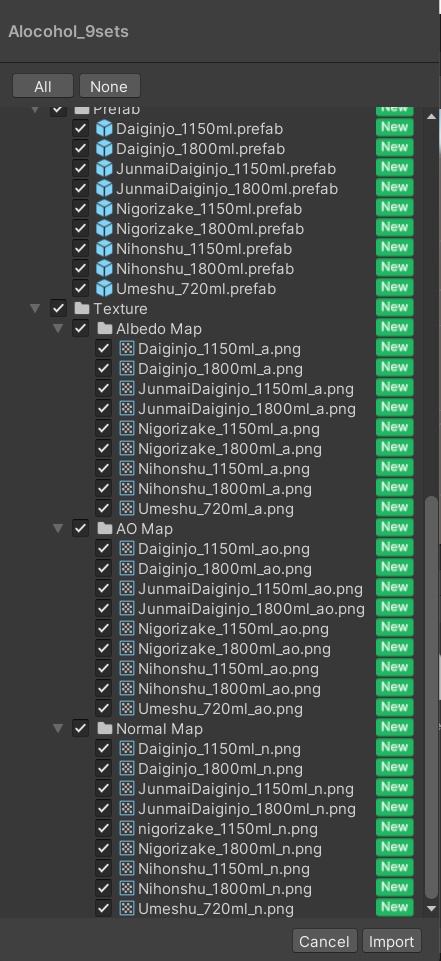
Task: Select JunmaiDaiginjo_1800ml_ao.png file name
Action: [251, 609]
